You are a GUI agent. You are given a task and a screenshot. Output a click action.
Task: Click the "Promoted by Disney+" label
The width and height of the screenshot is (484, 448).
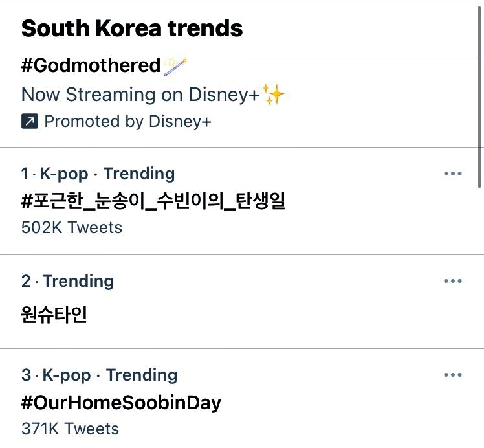127,121
